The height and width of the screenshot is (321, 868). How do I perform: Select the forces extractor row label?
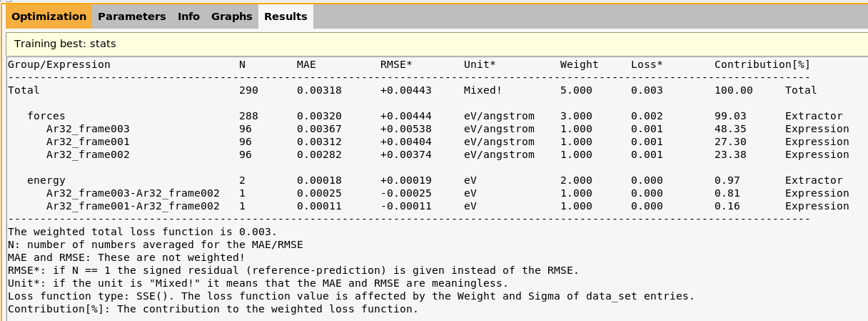pos(46,116)
